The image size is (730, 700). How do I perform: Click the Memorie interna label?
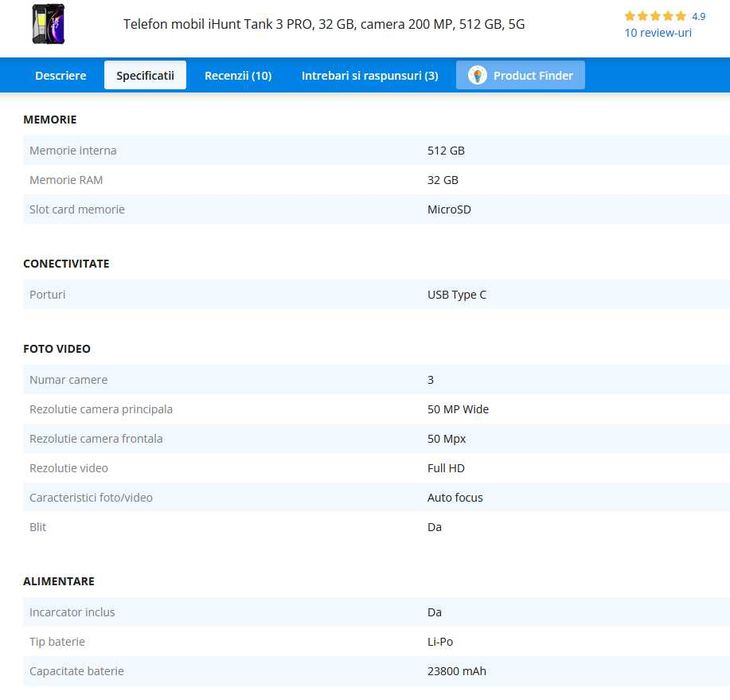73,150
